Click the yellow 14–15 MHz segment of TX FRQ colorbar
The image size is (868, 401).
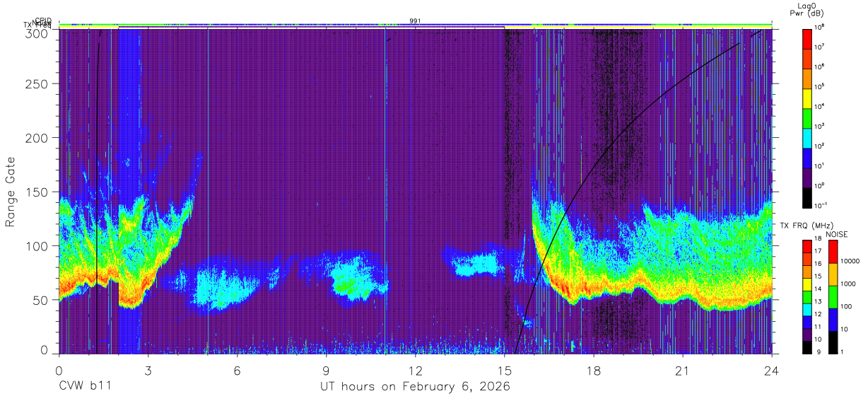click(x=807, y=284)
